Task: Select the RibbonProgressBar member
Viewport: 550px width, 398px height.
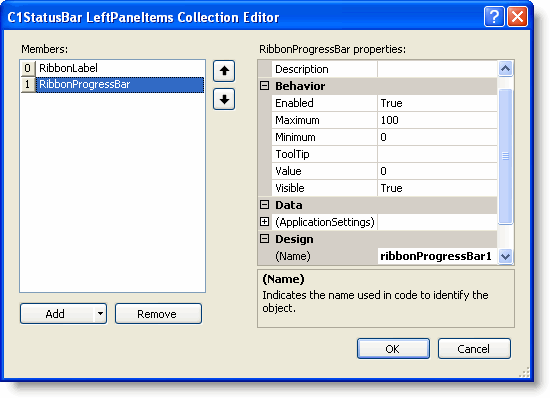Action: pyautogui.click(x=120, y=85)
